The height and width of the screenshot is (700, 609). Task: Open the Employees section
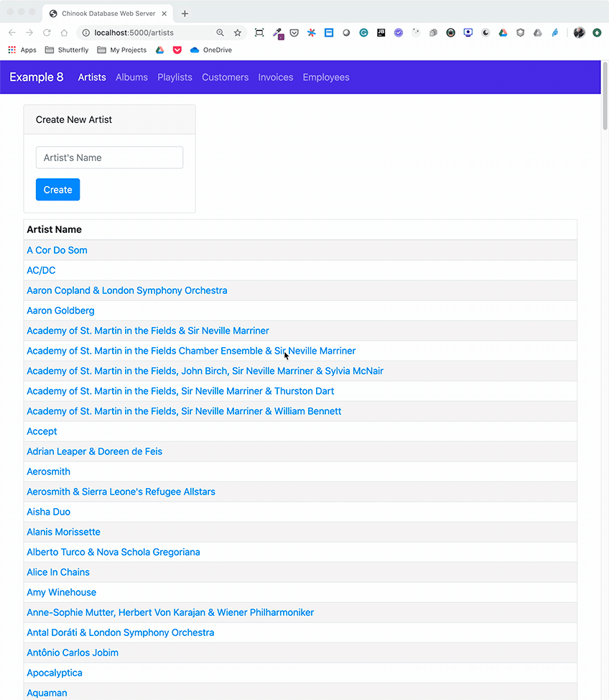pyautogui.click(x=326, y=78)
